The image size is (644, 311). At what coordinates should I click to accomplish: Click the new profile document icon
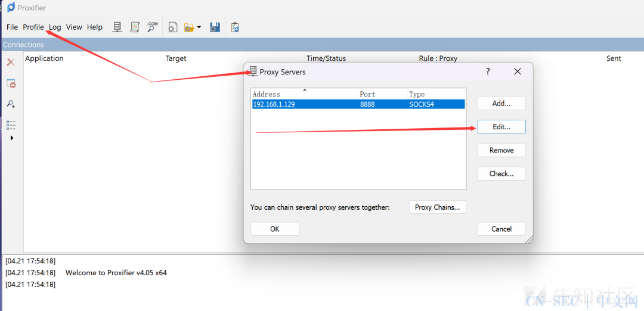click(x=173, y=27)
